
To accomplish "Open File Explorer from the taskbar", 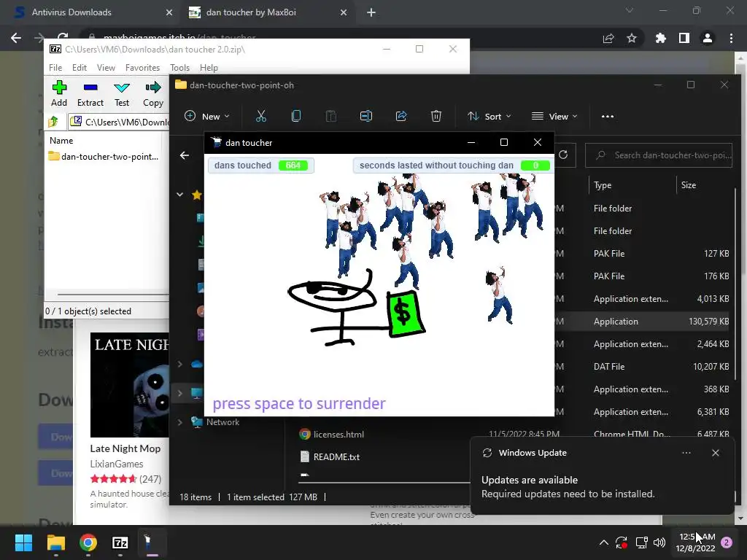I will (x=55, y=542).
